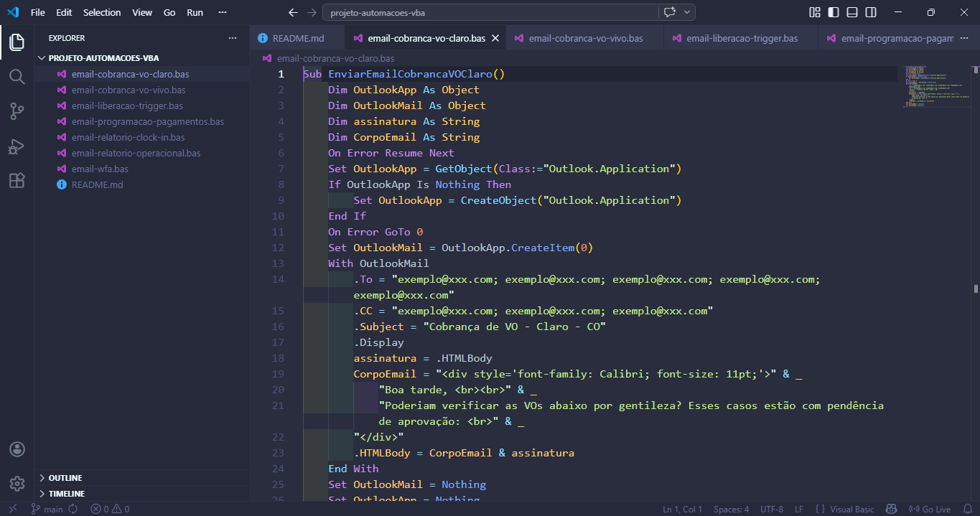Select the Explorer icon in activity bar
Screen dimensions: 980x516
(16, 42)
